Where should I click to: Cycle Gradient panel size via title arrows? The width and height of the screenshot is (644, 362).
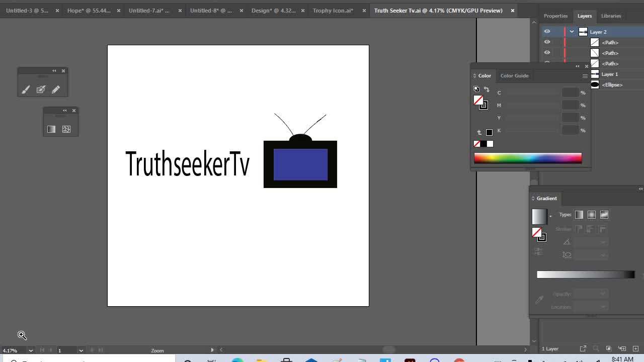[x=533, y=199]
